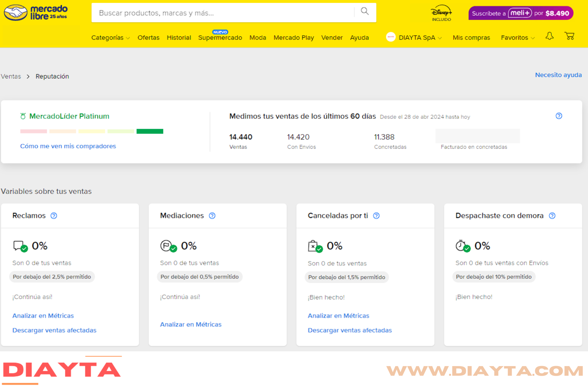The width and height of the screenshot is (588, 392).
Task: Focus the Buscar productos search field
Action: coord(223,13)
